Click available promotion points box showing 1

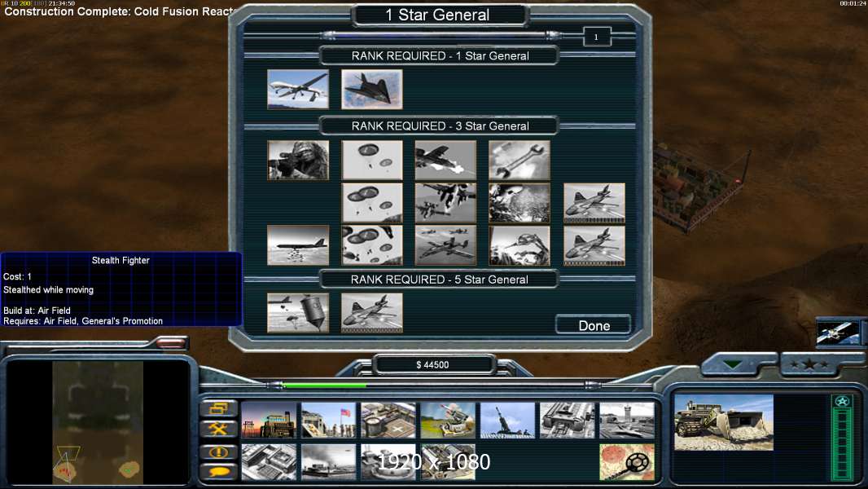[x=597, y=37]
